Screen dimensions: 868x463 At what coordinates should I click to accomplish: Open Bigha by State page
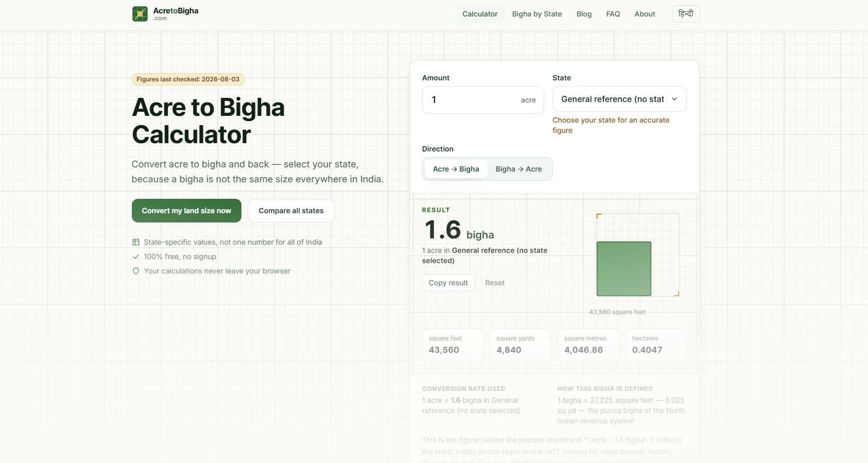pyautogui.click(x=537, y=14)
